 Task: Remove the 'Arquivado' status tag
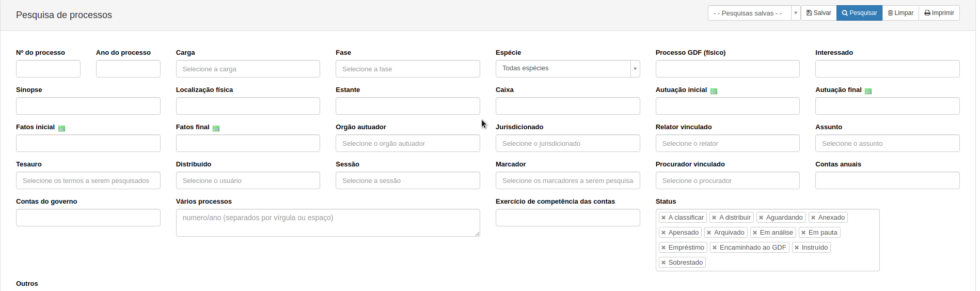[709, 233]
